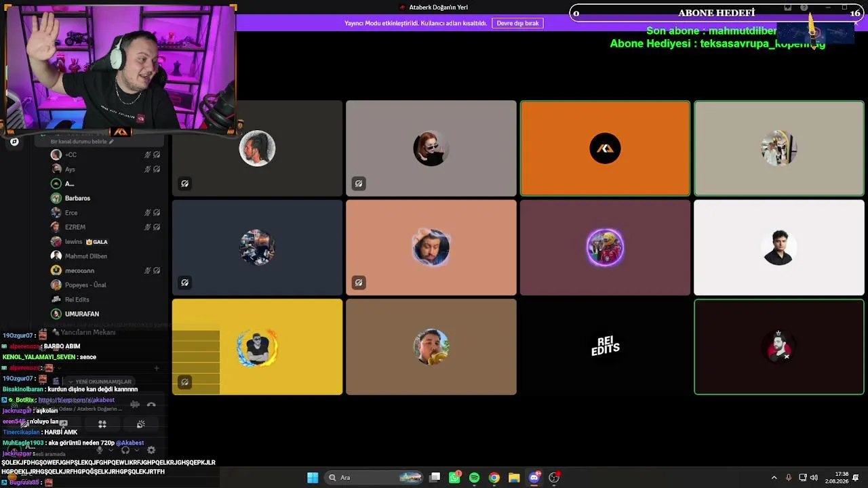Select UMURAFAN in the voice member list
The width and height of the screenshot is (868, 488).
(106, 314)
